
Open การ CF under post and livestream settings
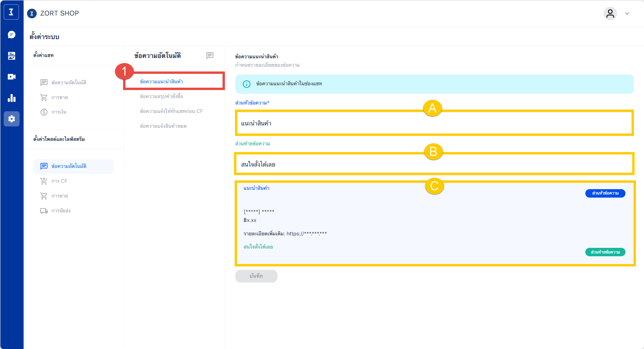tap(59, 181)
